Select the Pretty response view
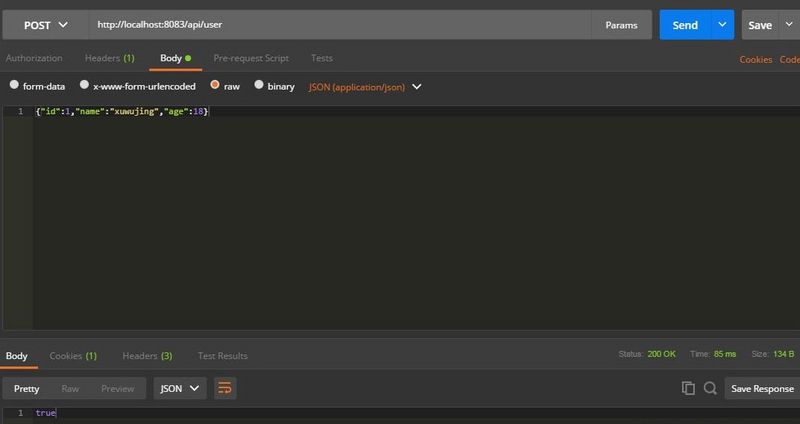800x424 pixels. 27,389
